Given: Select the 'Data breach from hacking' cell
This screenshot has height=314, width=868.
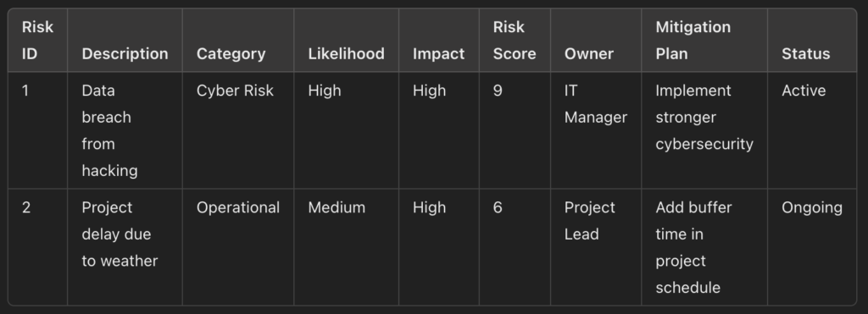Looking at the screenshot, I should [125, 130].
